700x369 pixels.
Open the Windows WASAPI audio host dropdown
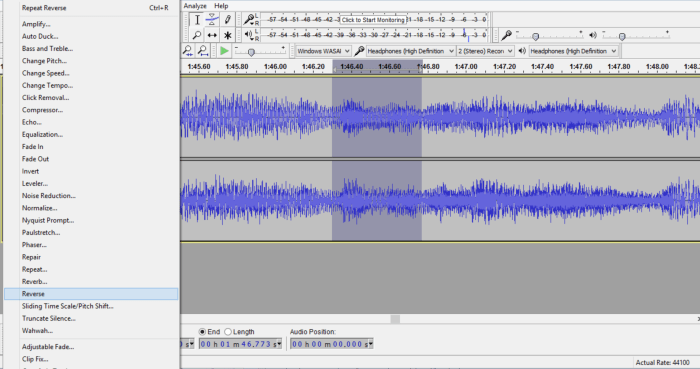click(323, 51)
